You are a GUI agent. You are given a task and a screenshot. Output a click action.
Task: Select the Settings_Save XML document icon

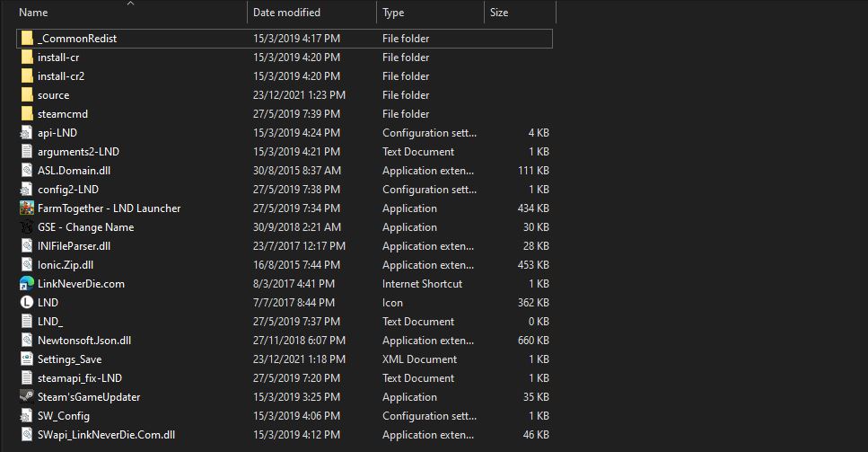coord(27,359)
